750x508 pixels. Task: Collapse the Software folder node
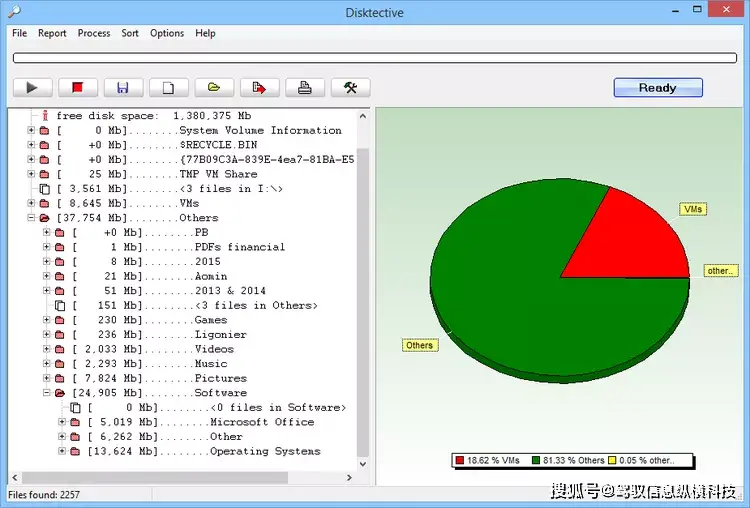click(x=47, y=393)
